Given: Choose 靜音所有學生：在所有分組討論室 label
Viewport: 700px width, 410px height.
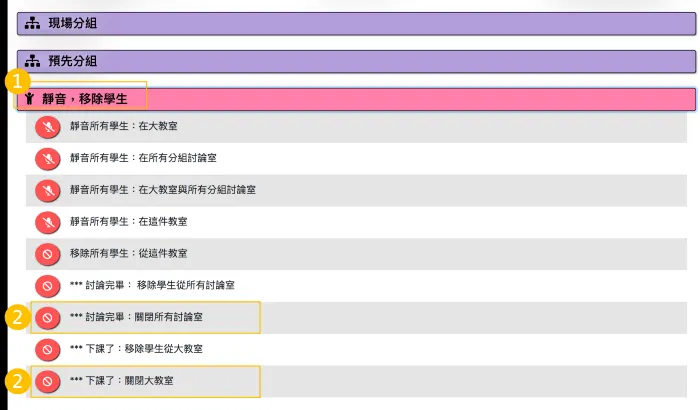Looking at the screenshot, I should [x=144, y=158].
